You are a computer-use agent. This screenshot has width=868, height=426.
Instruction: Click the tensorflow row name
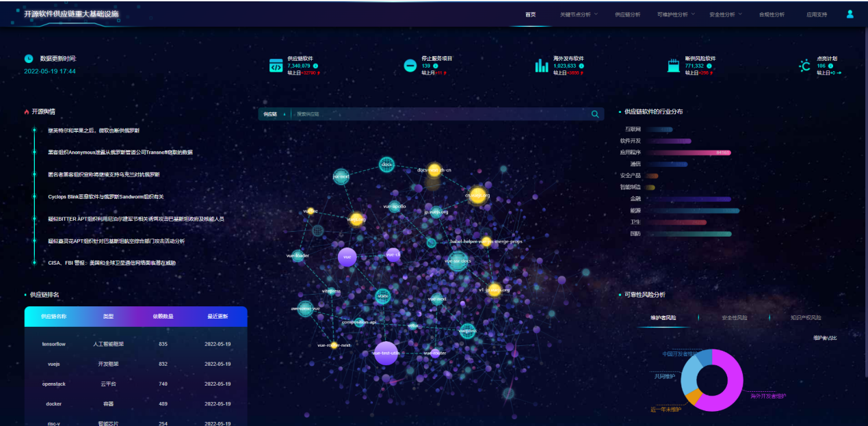coord(53,344)
